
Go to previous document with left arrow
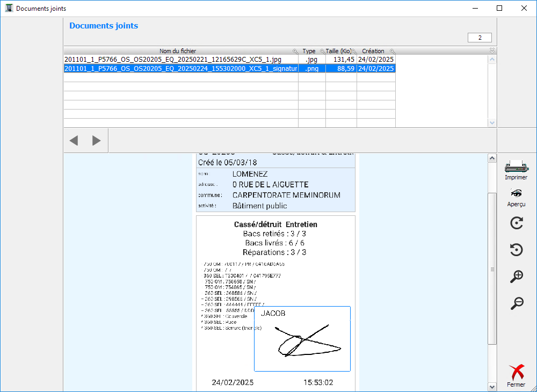[x=74, y=141]
